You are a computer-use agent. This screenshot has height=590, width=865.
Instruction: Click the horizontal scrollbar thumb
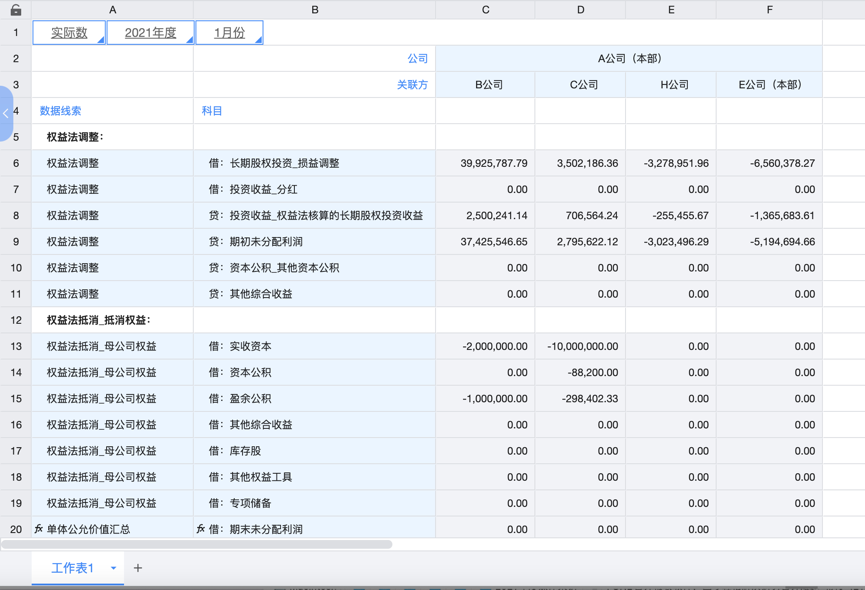tap(196, 544)
